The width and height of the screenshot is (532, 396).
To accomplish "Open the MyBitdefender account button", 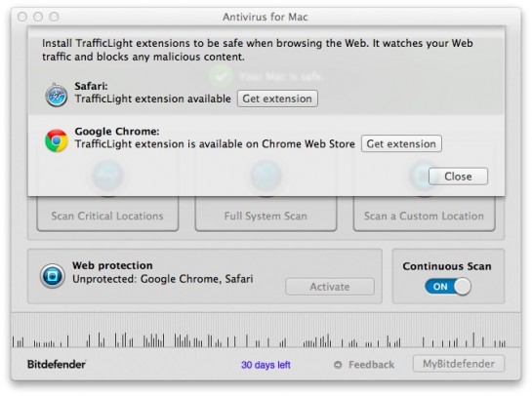I will tap(459, 364).
